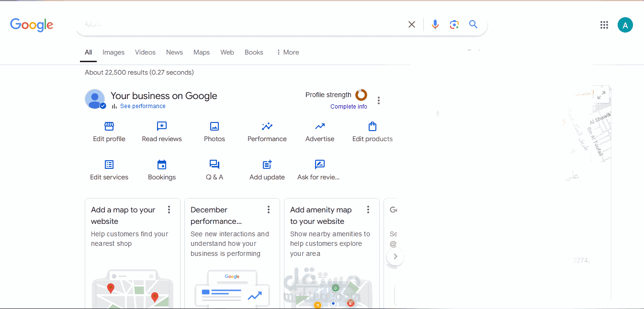644x309 pixels.
Task: Click the map illustration on Add a map card
Action: [133, 289]
